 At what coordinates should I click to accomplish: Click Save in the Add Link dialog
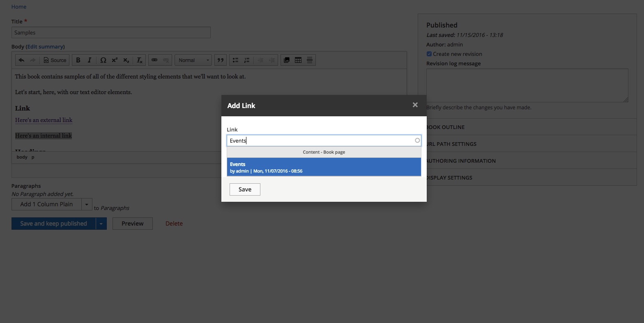coord(245,189)
